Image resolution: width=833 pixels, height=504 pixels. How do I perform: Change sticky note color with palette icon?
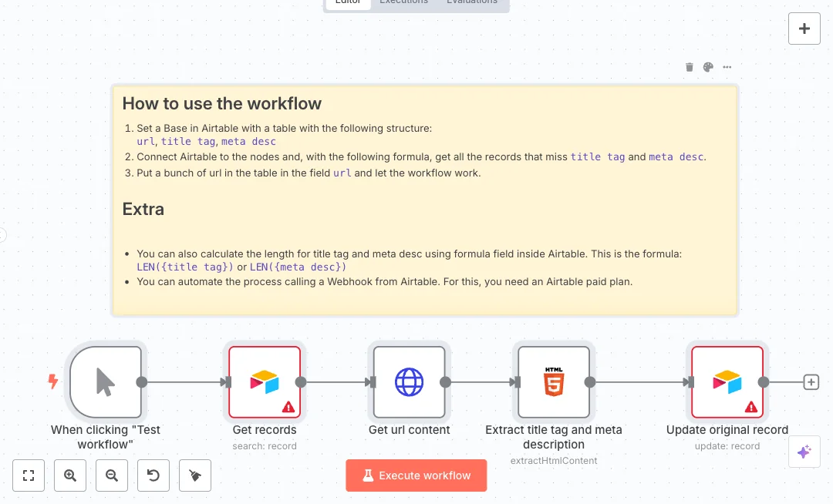point(708,67)
